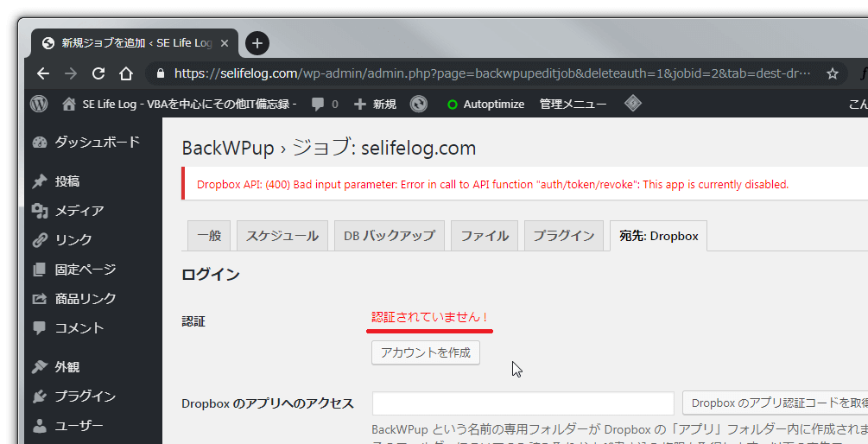868x444 pixels.
Task: Expand 管理メニュー in admin bar
Action: coord(573,104)
